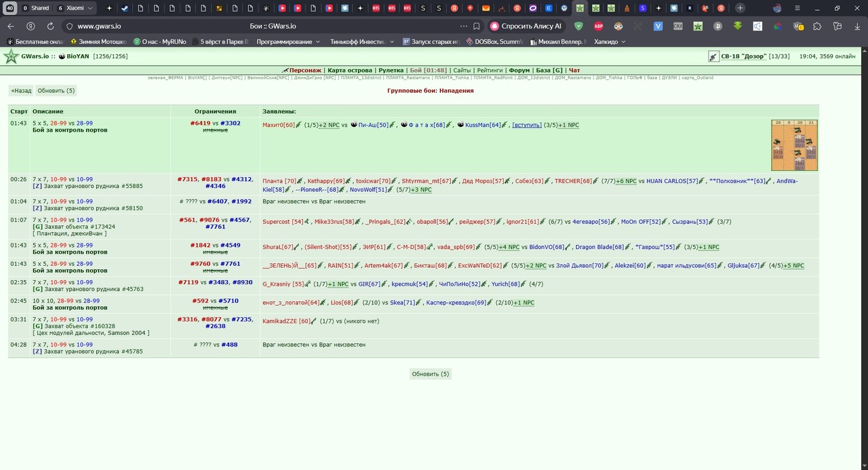Viewport: 868px width, 470px height.
Task: Bookmark this page via the address bar icon
Action: pyautogui.click(x=477, y=26)
